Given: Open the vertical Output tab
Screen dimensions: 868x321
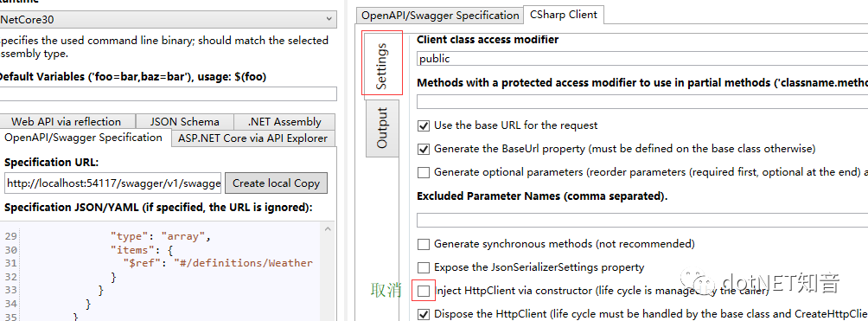Looking at the screenshot, I should pos(382,128).
